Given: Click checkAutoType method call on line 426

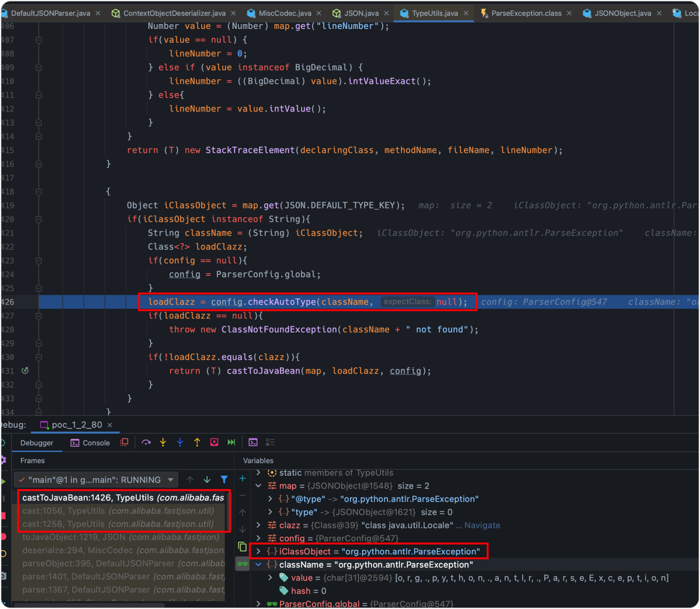Looking at the screenshot, I should point(282,302).
